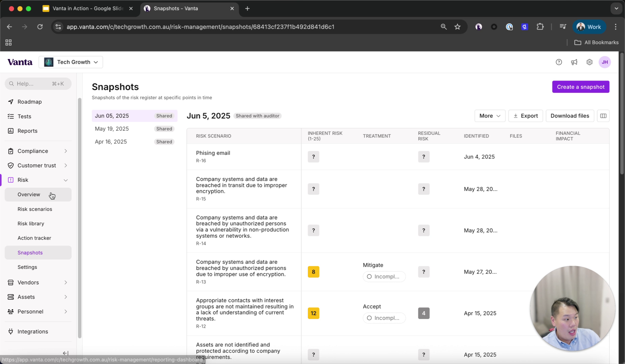Click the Help search field
Image resolution: width=625 pixels, height=364 pixels.
click(x=38, y=84)
